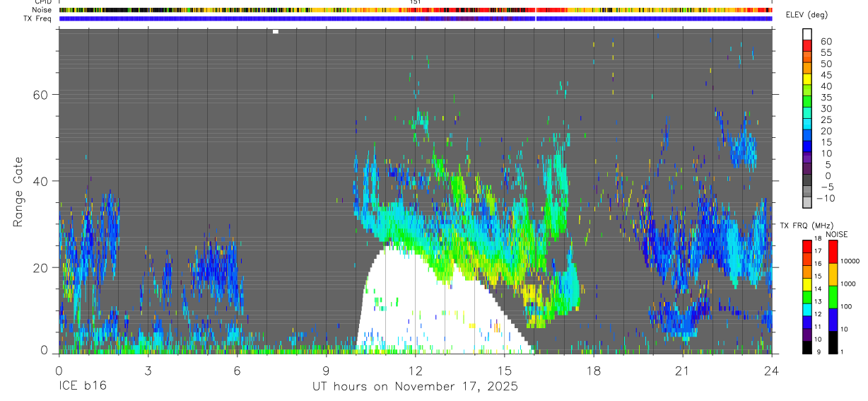Click the 100 value in NOISE legend
868x401 pixels.
coord(845,306)
